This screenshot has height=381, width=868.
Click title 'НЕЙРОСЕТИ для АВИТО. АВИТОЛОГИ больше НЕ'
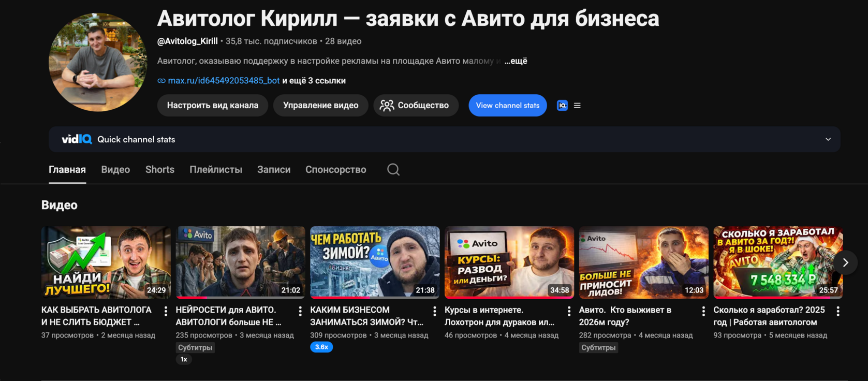point(229,316)
